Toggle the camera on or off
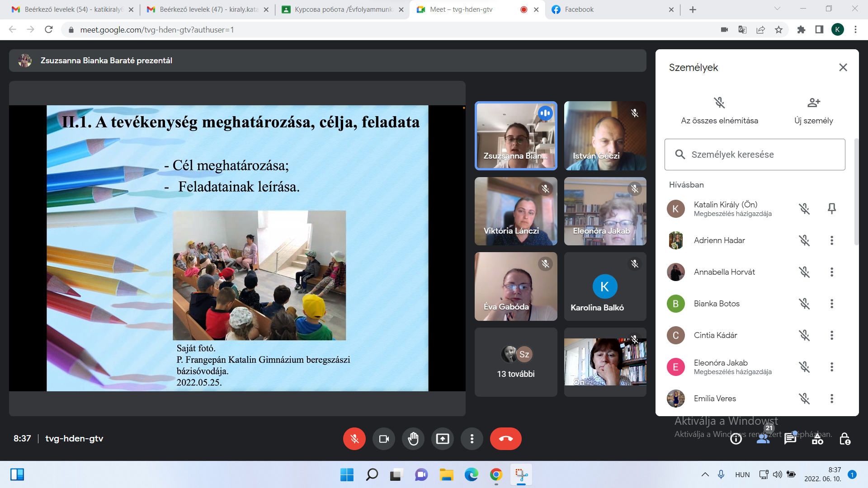Screen dimensions: 868x488 384,439
